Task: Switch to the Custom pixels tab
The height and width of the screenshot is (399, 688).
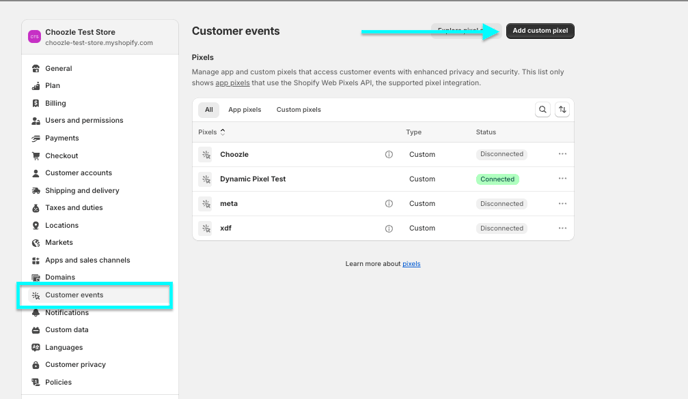Action: (298, 110)
